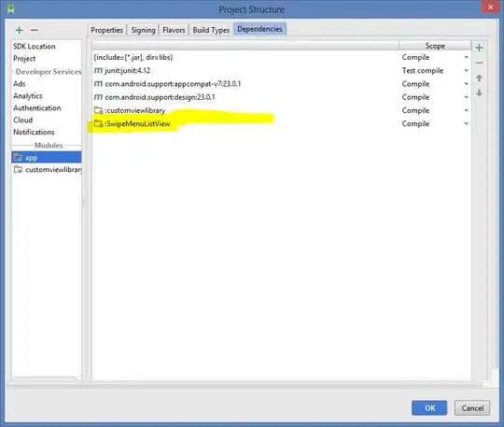Click the customviewlibrary module icon in sidebar
Screen dimensions: 504x427
click(18, 169)
